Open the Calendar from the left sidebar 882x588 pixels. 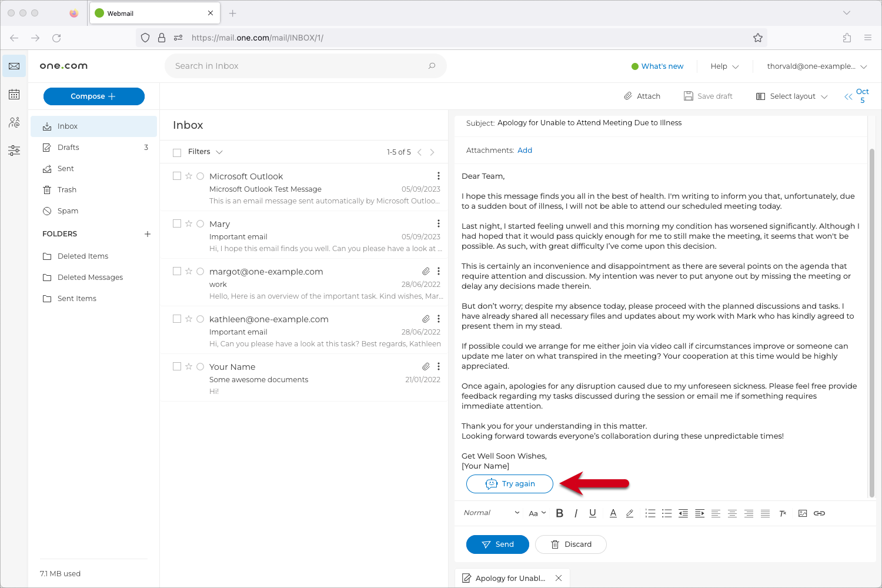click(14, 94)
